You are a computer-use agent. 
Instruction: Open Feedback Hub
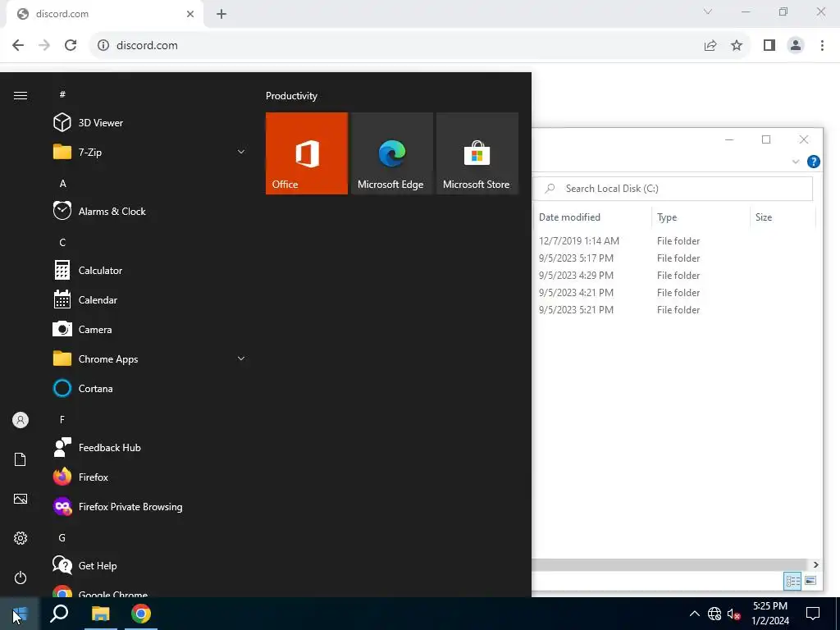(x=150, y=447)
